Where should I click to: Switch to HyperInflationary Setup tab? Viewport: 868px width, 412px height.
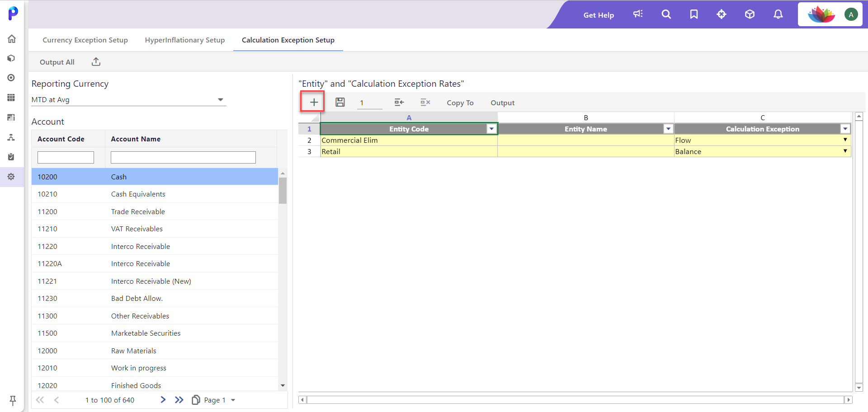pos(185,40)
